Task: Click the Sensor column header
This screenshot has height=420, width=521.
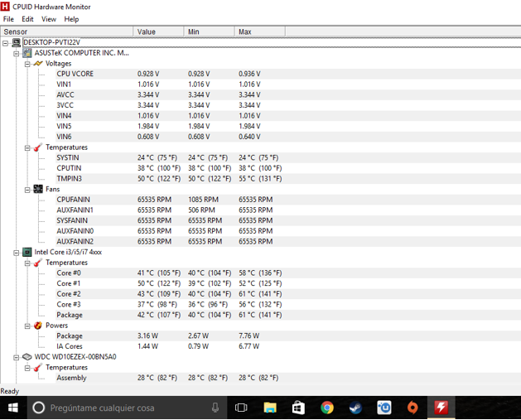Action: (x=67, y=31)
